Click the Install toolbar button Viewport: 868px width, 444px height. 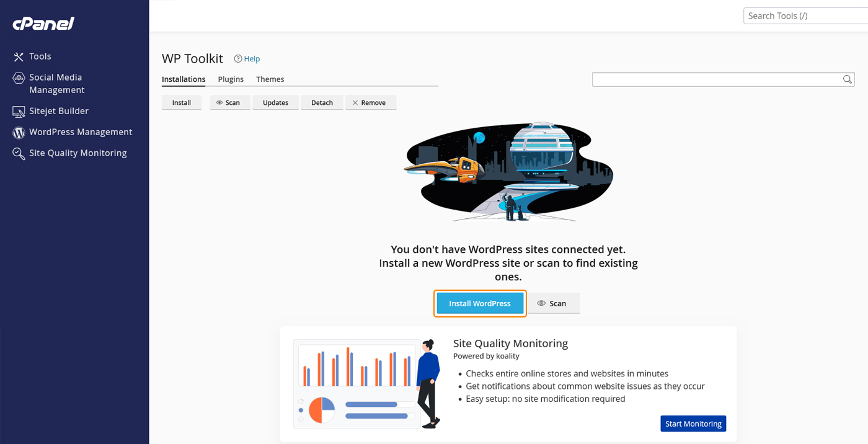pos(182,103)
